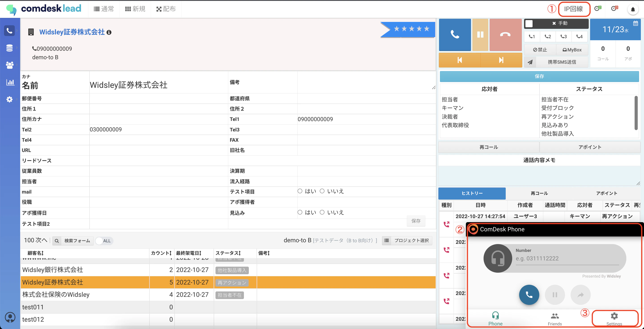The width and height of the screenshot is (644, 329).
Task: Sort by カウント column header
Action: point(161,253)
